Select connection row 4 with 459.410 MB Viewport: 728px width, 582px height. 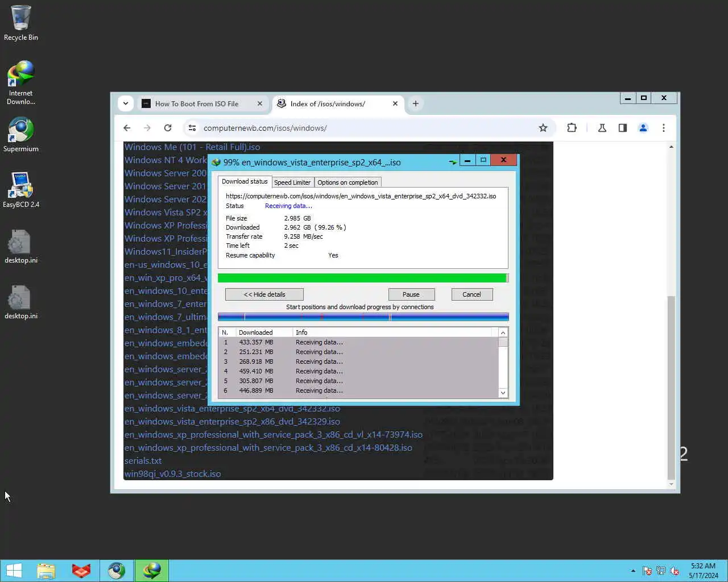(x=358, y=371)
